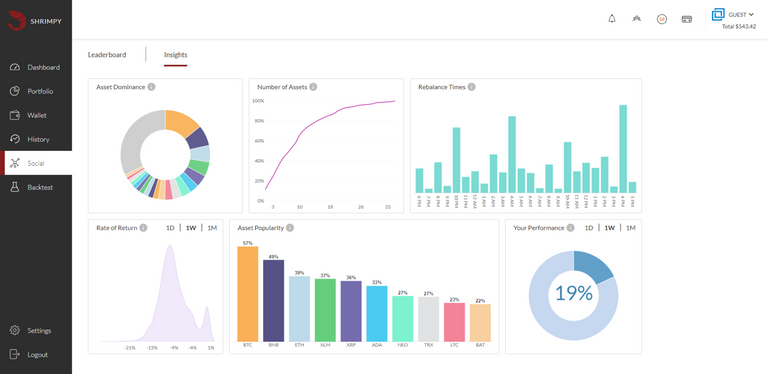Viewport: 768px width, 374px height.
Task: Expand the GUEST account dropdown
Action: tap(741, 15)
